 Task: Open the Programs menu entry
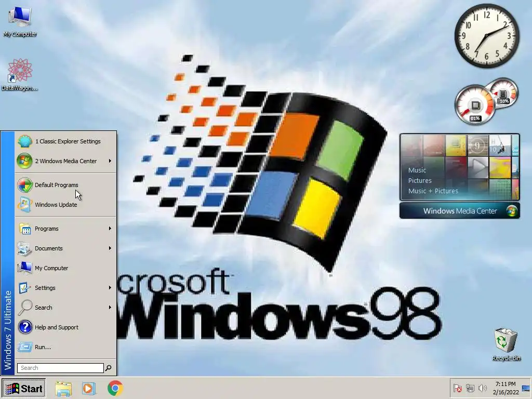pyautogui.click(x=65, y=229)
